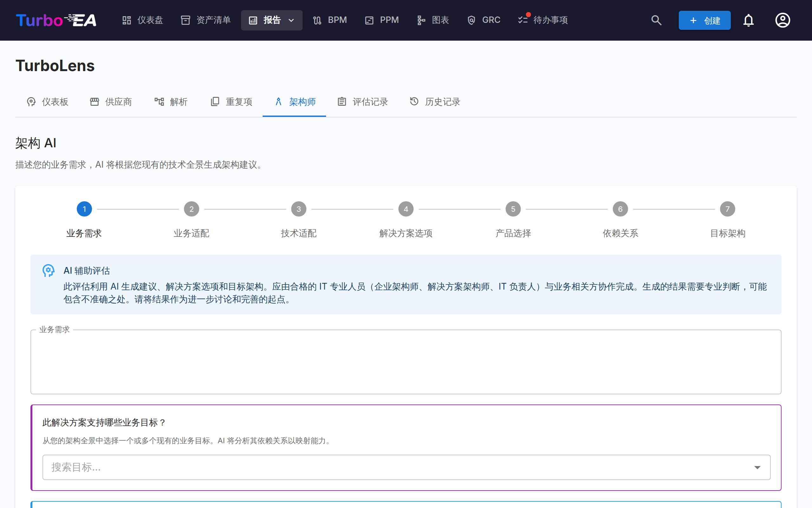
Task: Switch to the 评估记录 tab
Action: click(362, 102)
